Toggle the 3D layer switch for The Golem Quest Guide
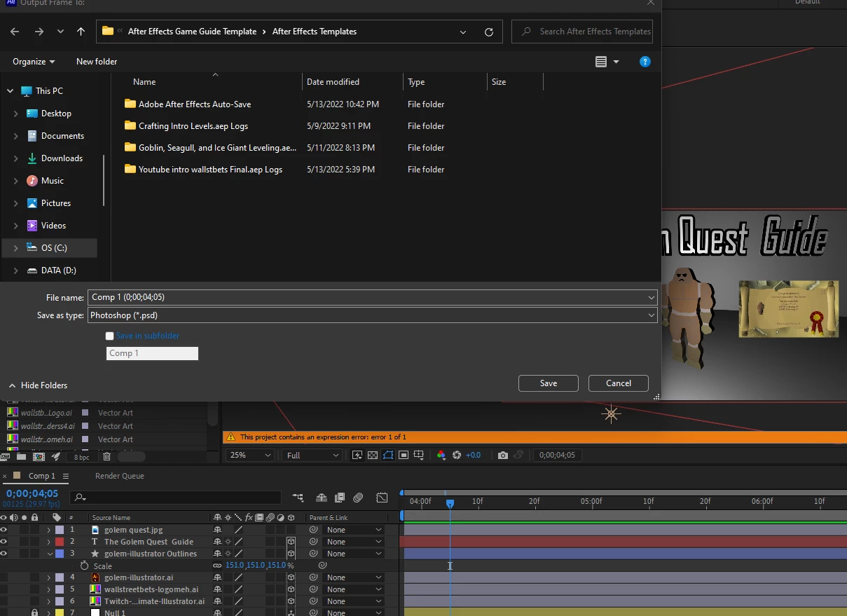847x616 pixels. click(x=291, y=542)
